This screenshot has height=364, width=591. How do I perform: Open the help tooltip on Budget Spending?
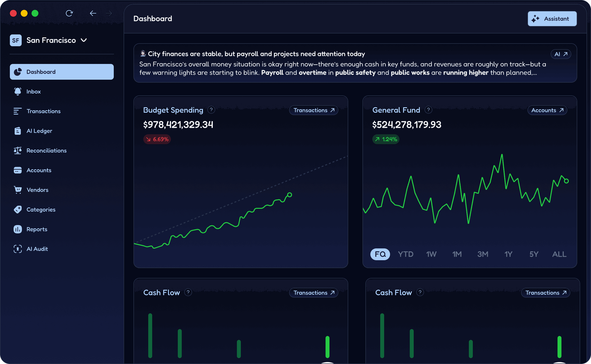(211, 110)
